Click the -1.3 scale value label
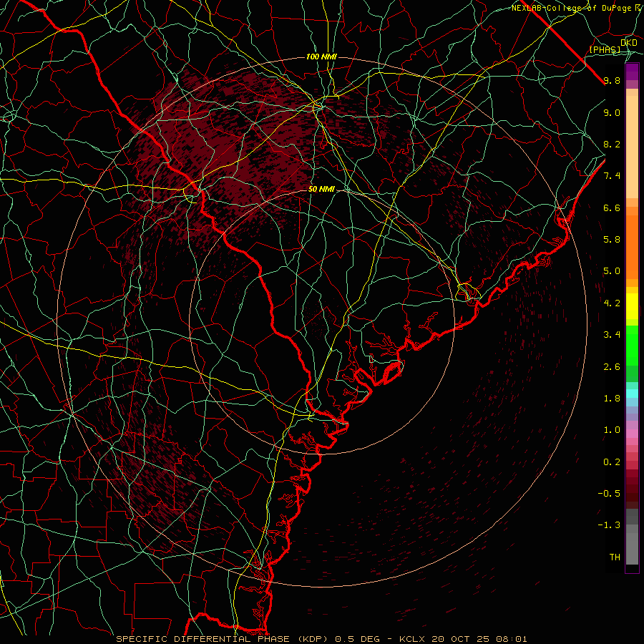The width and height of the screenshot is (644, 644). pos(609,525)
